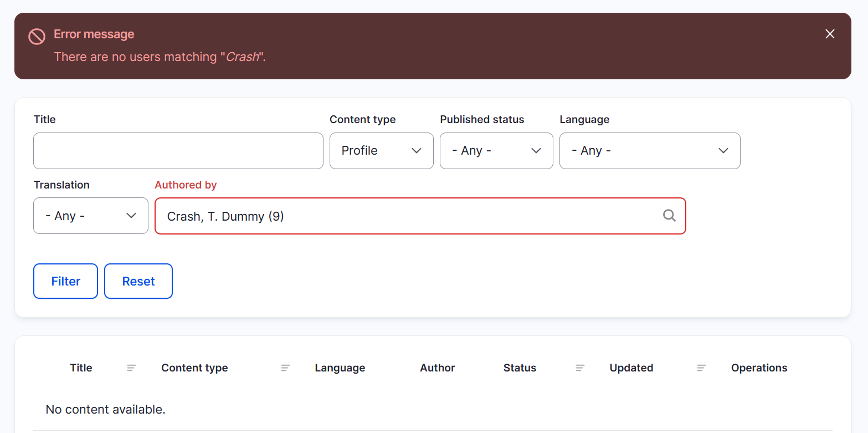Click the sort icon beside Updated column

(701, 368)
